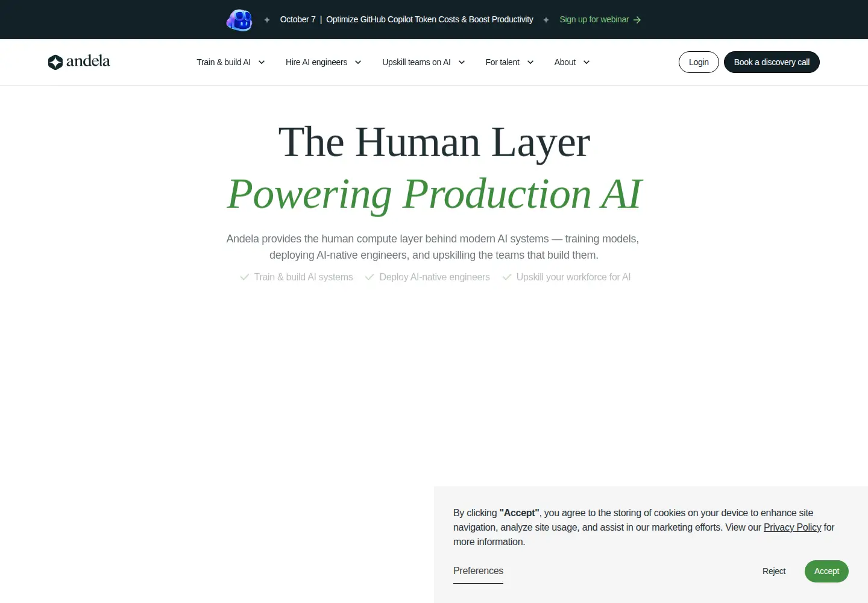Click the "Powering Production AI" heading
This screenshot has height=603, width=868.
(434, 194)
